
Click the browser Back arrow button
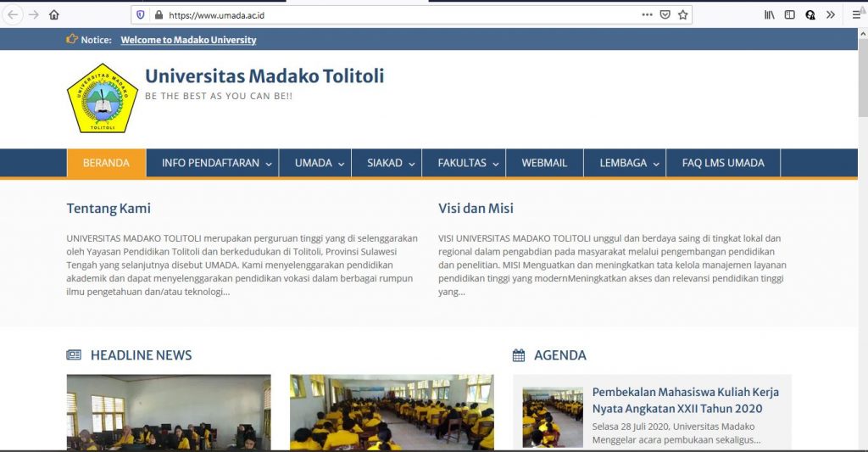click(13, 15)
